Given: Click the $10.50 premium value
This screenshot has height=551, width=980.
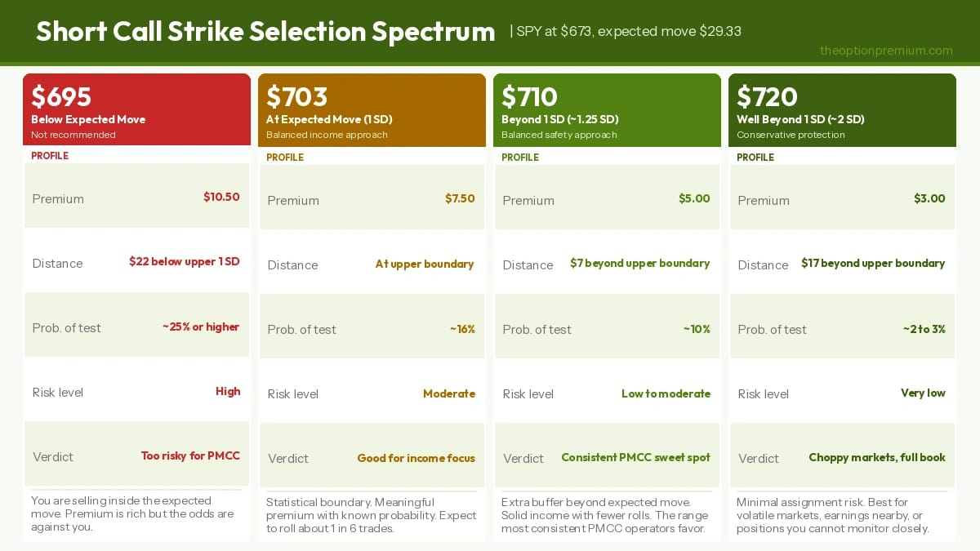Looking at the screenshot, I should 221,197.
